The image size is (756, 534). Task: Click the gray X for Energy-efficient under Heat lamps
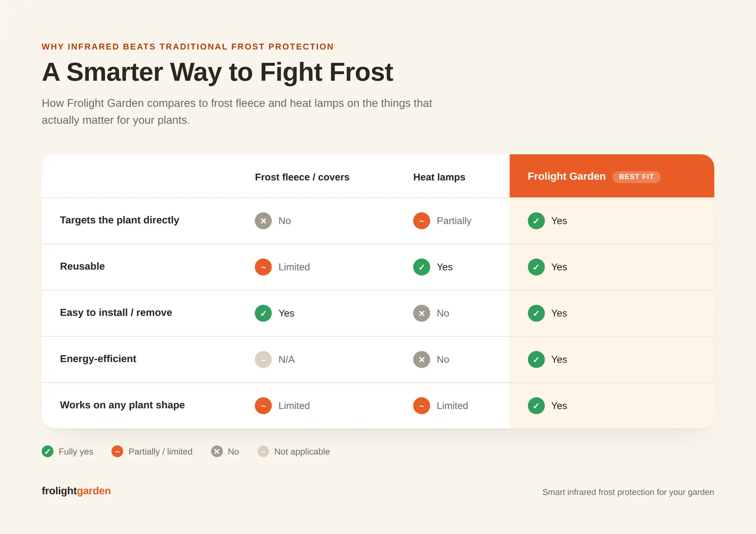[421, 359]
